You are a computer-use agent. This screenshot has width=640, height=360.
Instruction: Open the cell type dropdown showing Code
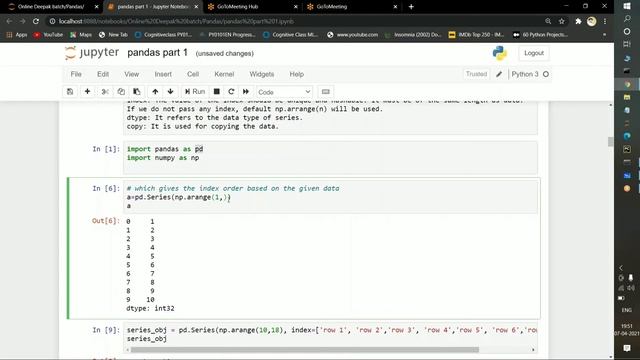point(284,92)
